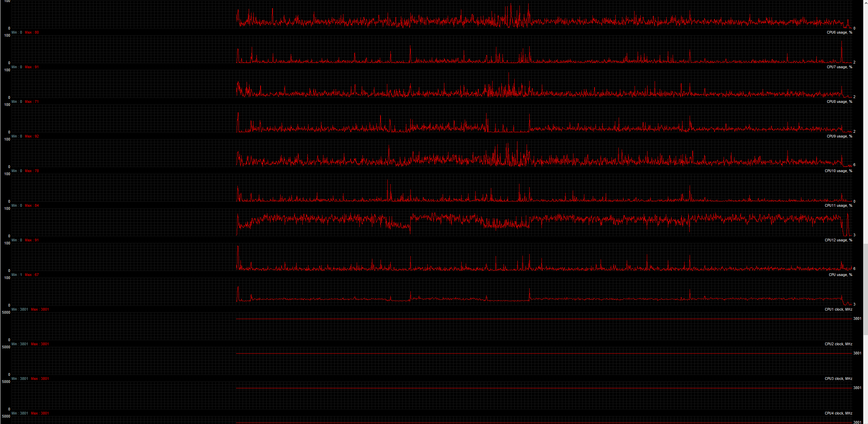The height and width of the screenshot is (424, 868).
Task: Click the CPU10 usage graph label
Action: pyautogui.click(x=838, y=171)
